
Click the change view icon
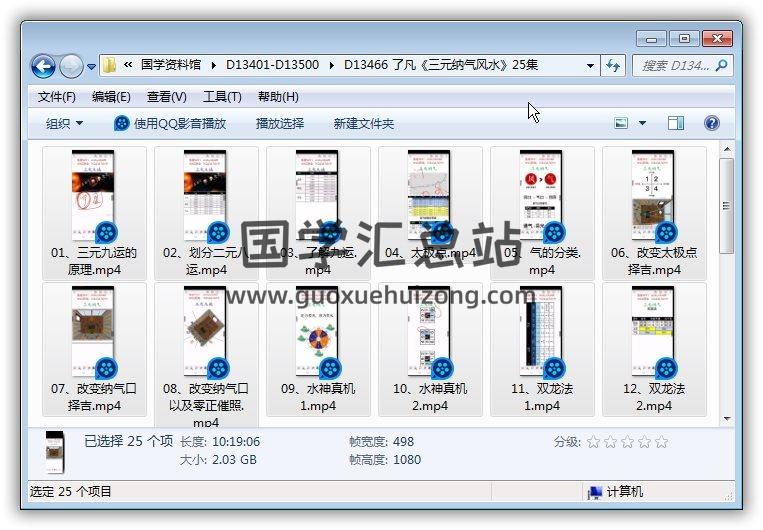(x=621, y=124)
